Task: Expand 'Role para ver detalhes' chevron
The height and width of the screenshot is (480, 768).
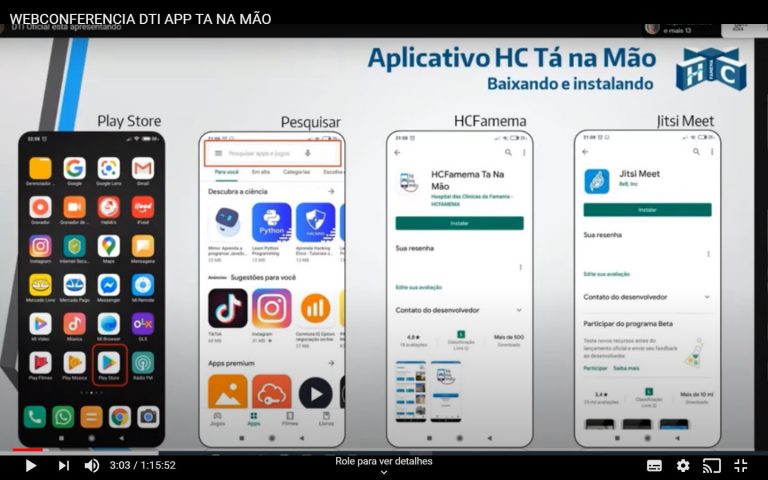Action: (384, 472)
